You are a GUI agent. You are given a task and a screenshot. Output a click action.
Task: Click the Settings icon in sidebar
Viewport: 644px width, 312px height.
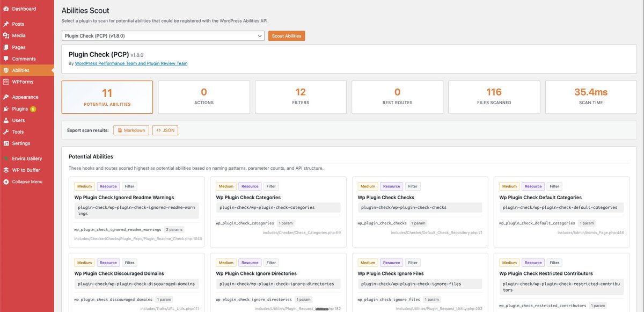click(x=6, y=143)
